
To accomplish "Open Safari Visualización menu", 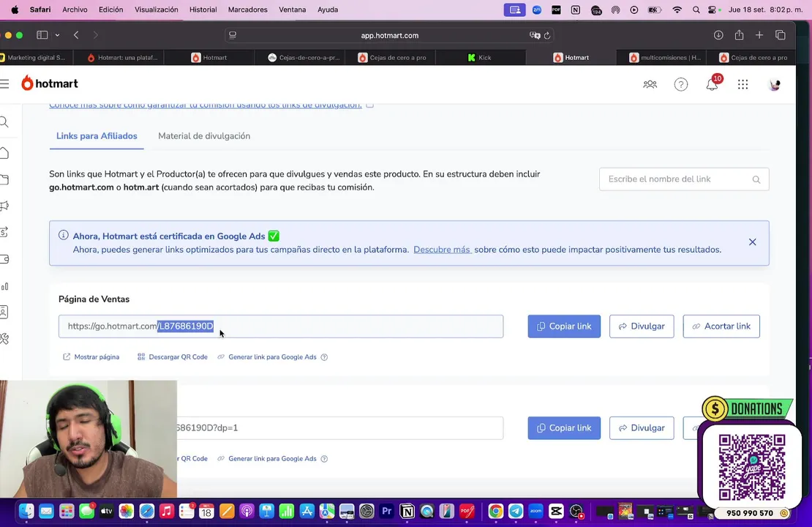I will [x=157, y=10].
